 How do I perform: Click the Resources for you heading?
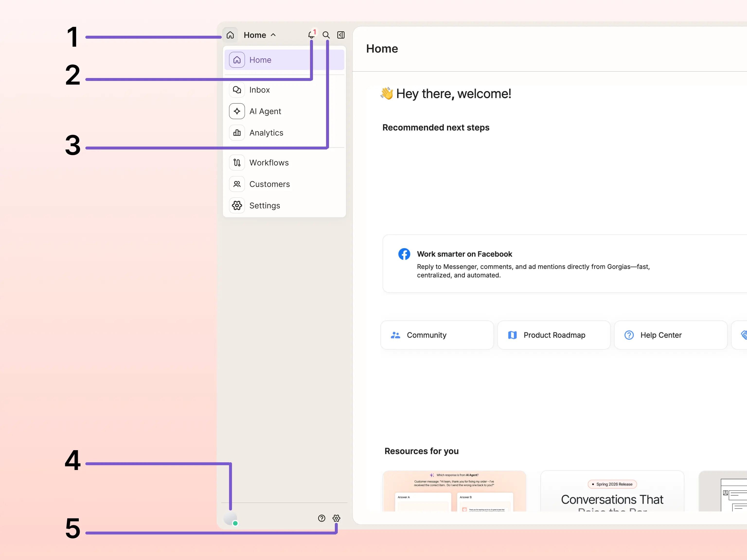coord(421,451)
